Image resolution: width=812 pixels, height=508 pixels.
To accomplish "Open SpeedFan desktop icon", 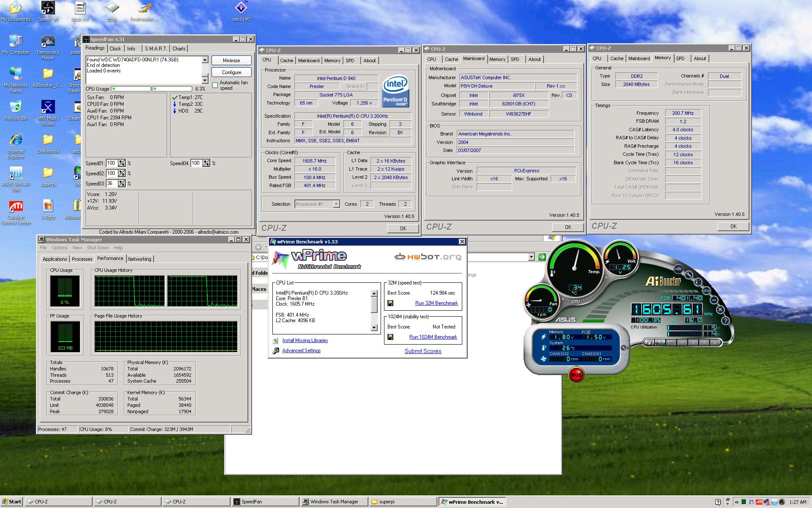I will click(x=48, y=11).
